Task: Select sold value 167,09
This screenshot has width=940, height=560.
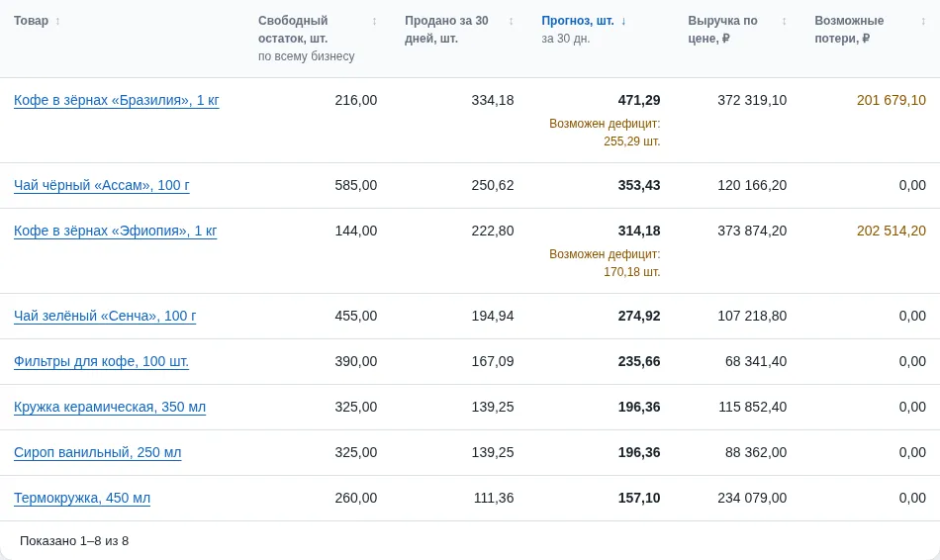Action: point(493,361)
